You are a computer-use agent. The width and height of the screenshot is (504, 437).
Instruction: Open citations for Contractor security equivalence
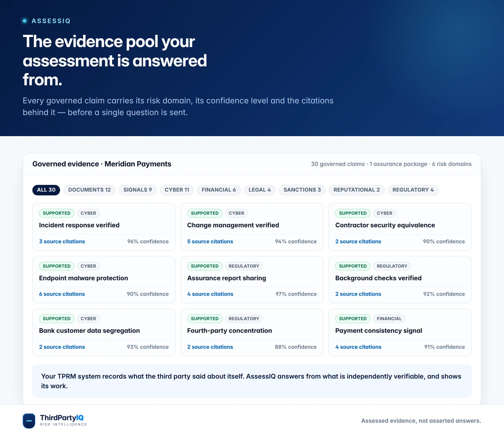(x=358, y=242)
